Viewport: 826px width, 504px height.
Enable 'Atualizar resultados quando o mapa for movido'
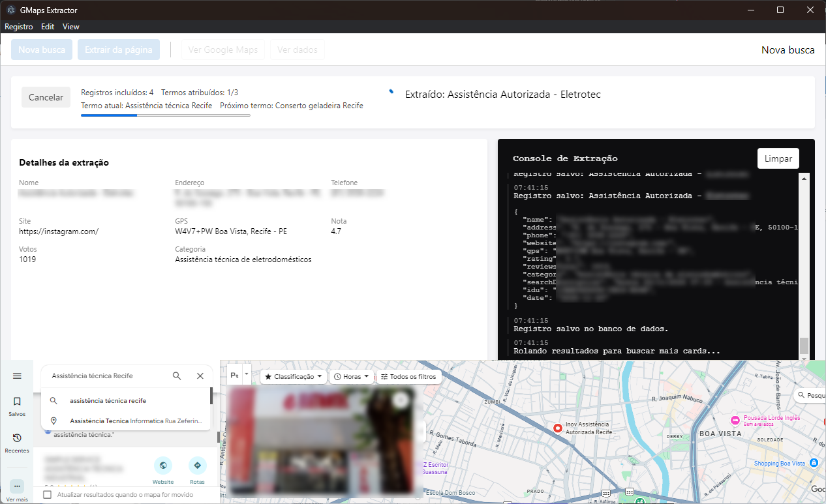pyautogui.click(x=47, y=495)
